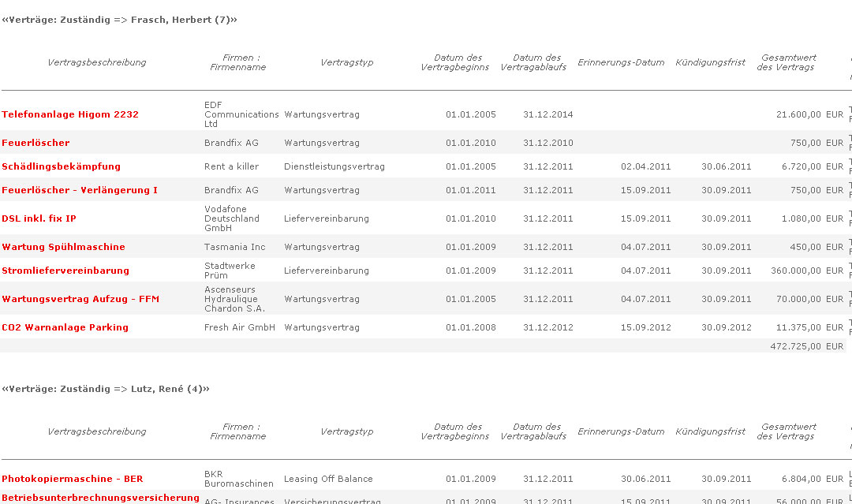Image resolution: width=852 pixels, height=504 pixels.
Task: Select the EDF Communications Ltd company cell
Action: 241,114
